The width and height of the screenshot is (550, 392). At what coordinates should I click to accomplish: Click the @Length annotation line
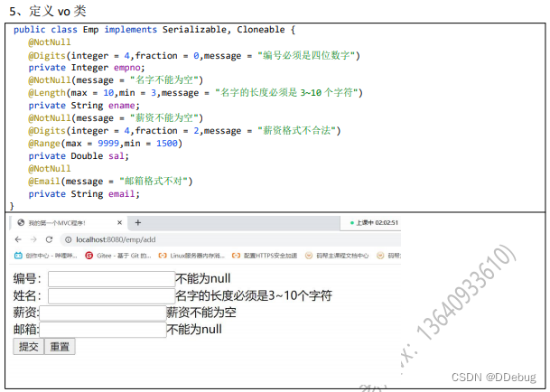coord(195,93)
